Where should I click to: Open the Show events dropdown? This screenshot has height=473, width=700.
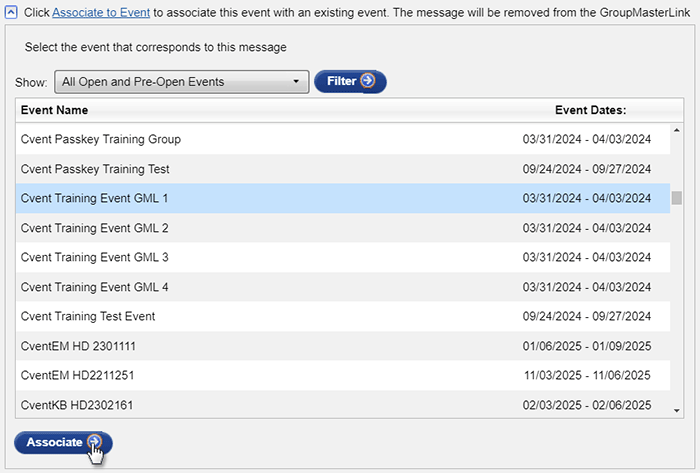pyautogui.click(x=181, y=82)
